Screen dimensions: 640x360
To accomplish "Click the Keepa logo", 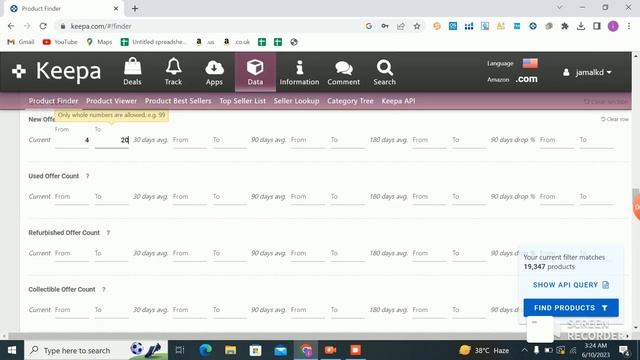I will tap(56, 71).
